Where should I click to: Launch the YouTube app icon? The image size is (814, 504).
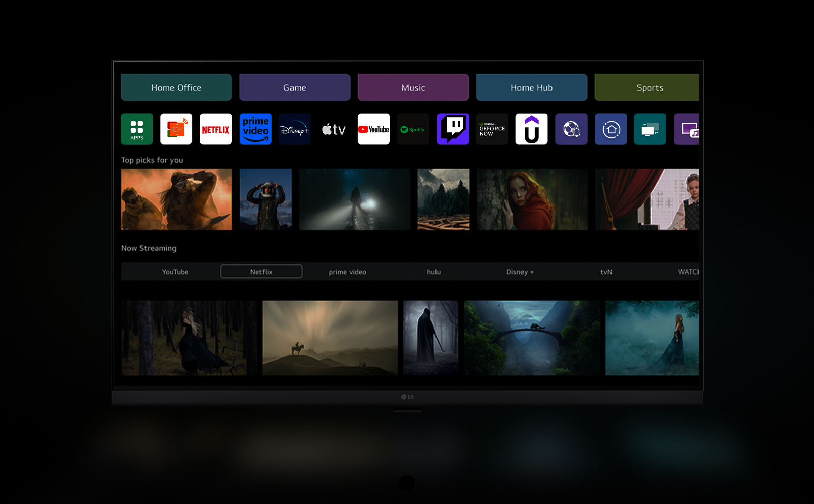pos(373,129)
